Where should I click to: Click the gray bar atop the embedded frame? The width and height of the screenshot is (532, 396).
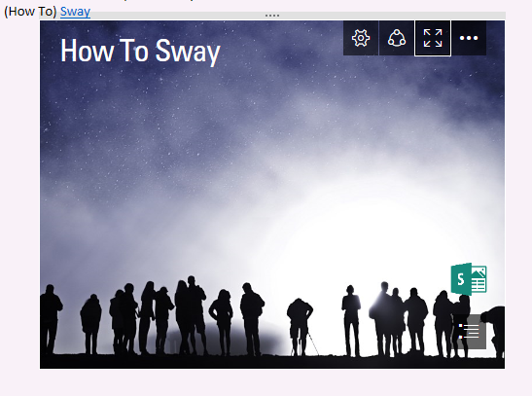[x=272, y=16]
